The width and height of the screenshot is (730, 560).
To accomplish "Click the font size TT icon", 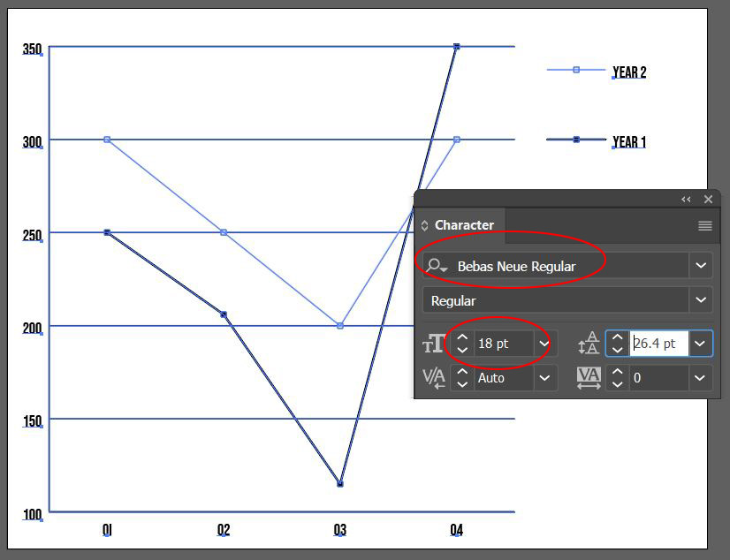I will pyautogui.click(x=433, y=344).
